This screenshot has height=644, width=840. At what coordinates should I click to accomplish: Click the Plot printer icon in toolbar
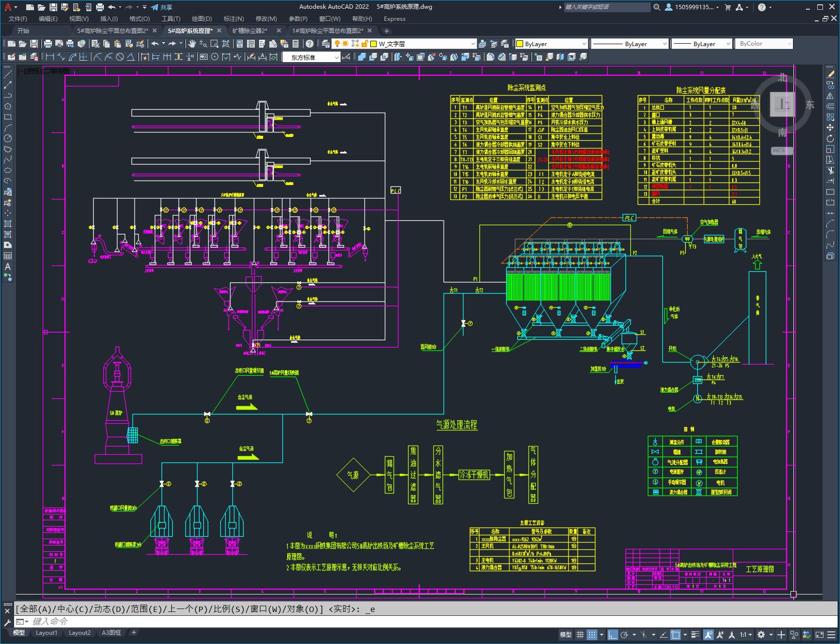click(49, 44)
